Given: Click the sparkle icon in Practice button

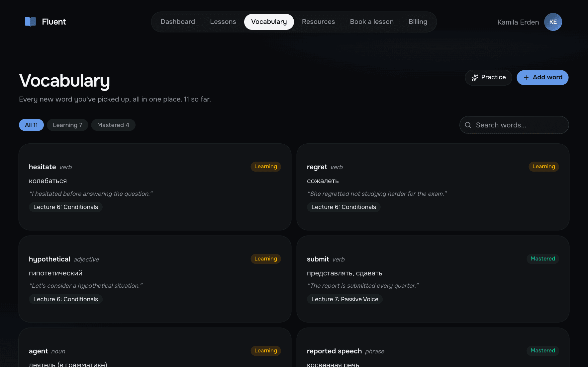Looking at the screenshot, I should tap(475, 78).
